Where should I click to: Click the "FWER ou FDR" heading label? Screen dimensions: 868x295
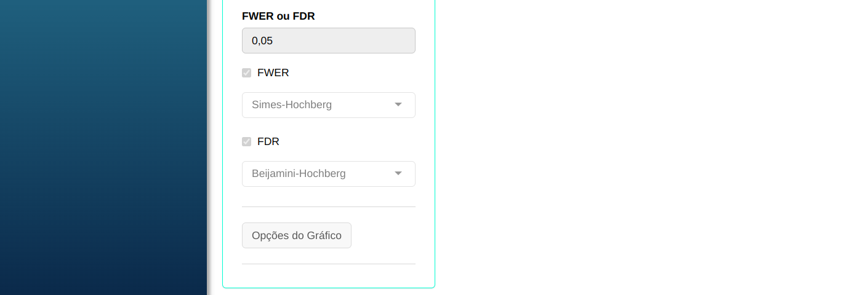(x=278, y=17)
